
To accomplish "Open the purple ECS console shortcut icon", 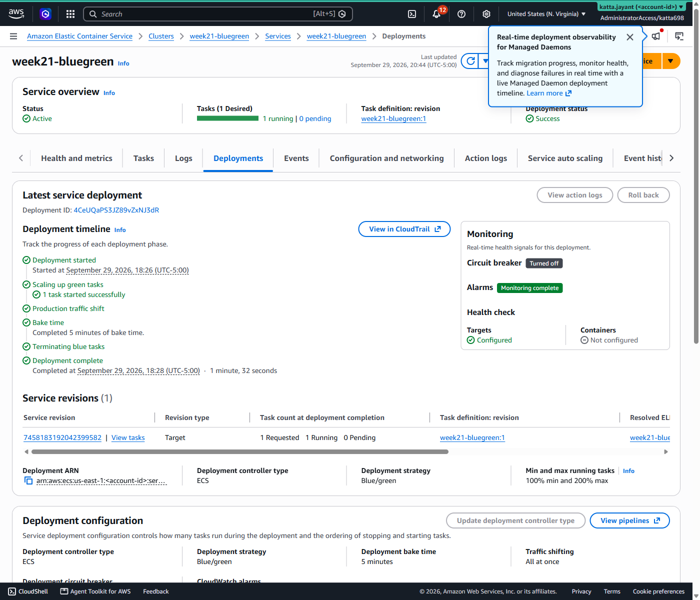I will 45,14.
